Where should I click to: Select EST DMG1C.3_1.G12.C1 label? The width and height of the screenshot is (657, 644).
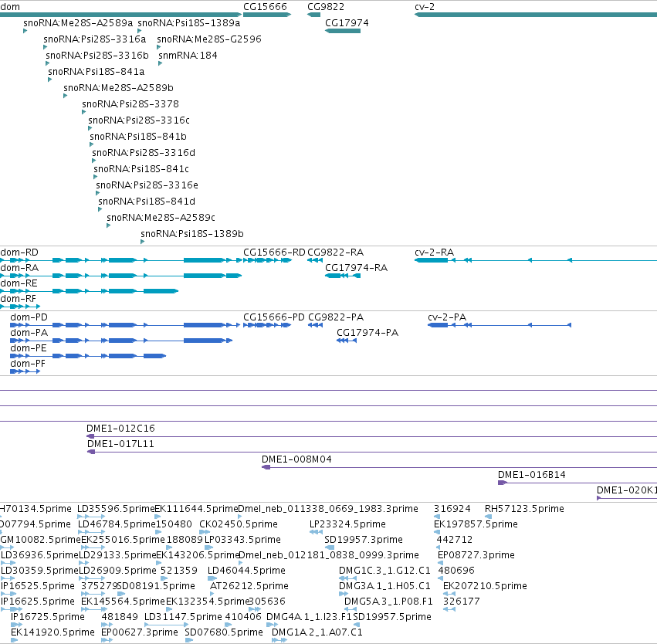(384, 571)
